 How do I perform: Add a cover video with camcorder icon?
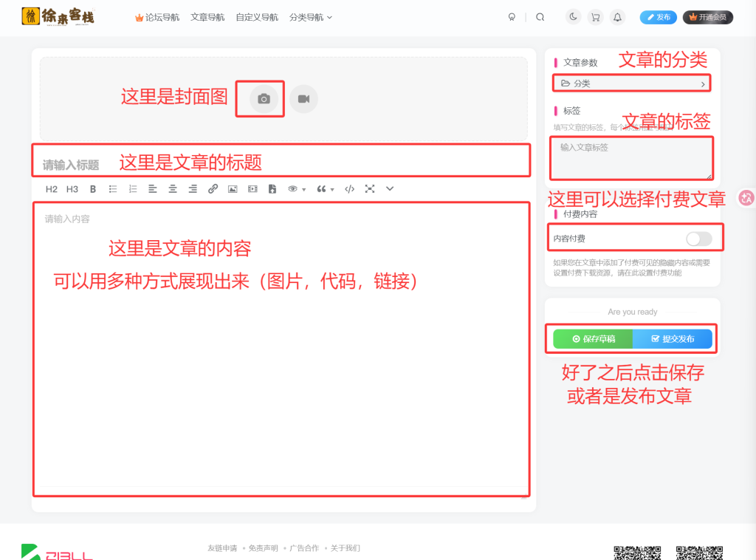[x=303, y=99]
